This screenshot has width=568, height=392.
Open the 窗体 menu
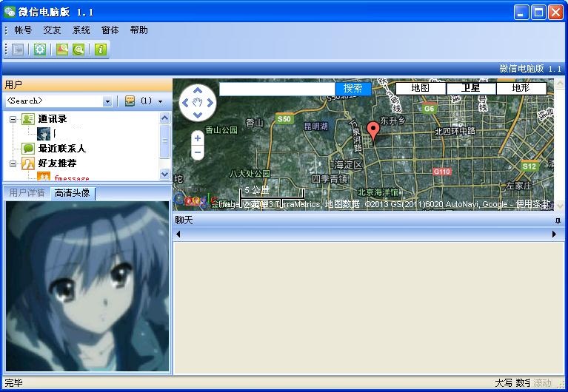pos(110,30)
